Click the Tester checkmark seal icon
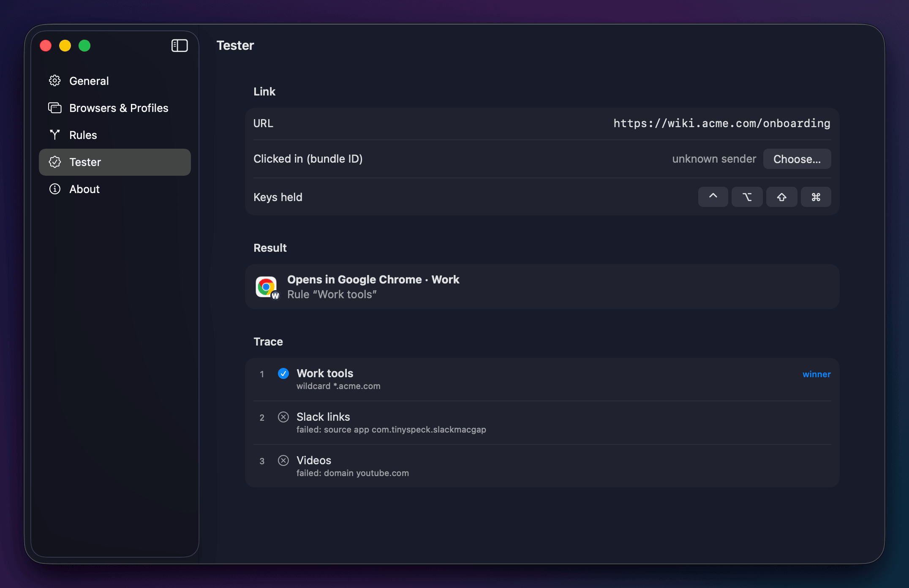Viewport: 909px width, 588px height. 55,162
